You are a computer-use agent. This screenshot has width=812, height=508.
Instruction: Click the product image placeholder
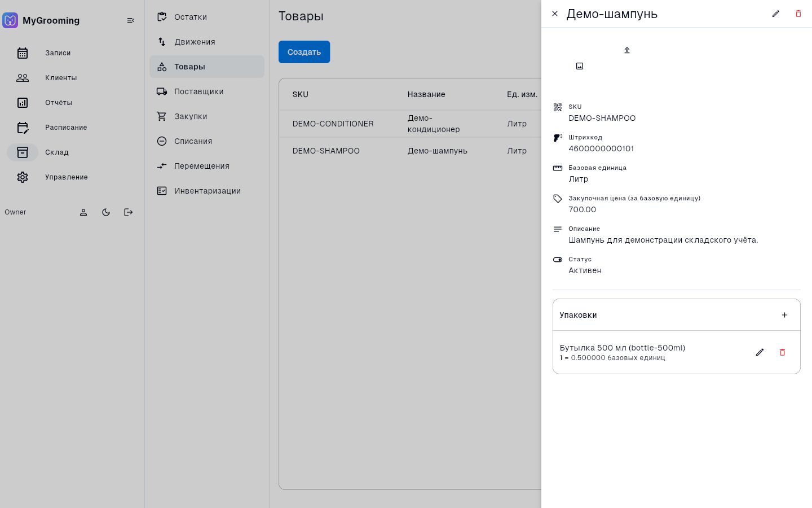click(580, 66)
